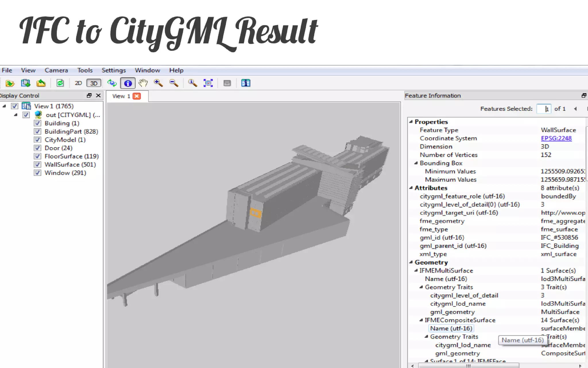
Task: Hide the Door (24) layer
Action: tap(37, 148)
